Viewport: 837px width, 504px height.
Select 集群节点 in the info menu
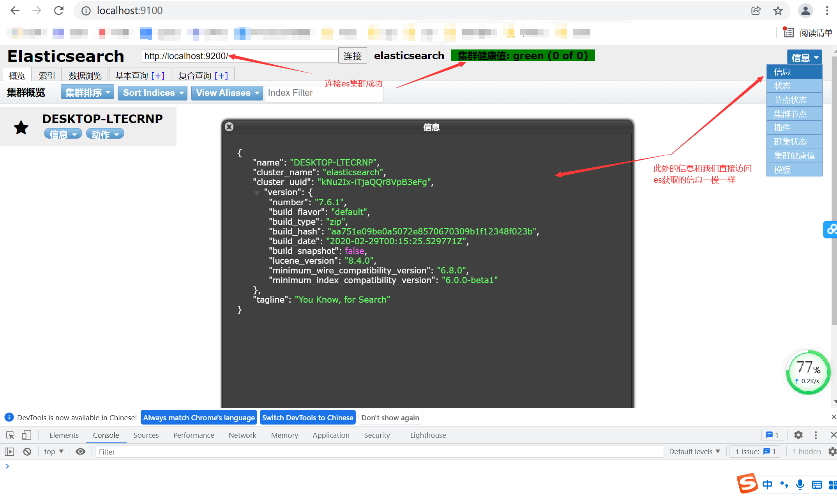pos(794,114)
